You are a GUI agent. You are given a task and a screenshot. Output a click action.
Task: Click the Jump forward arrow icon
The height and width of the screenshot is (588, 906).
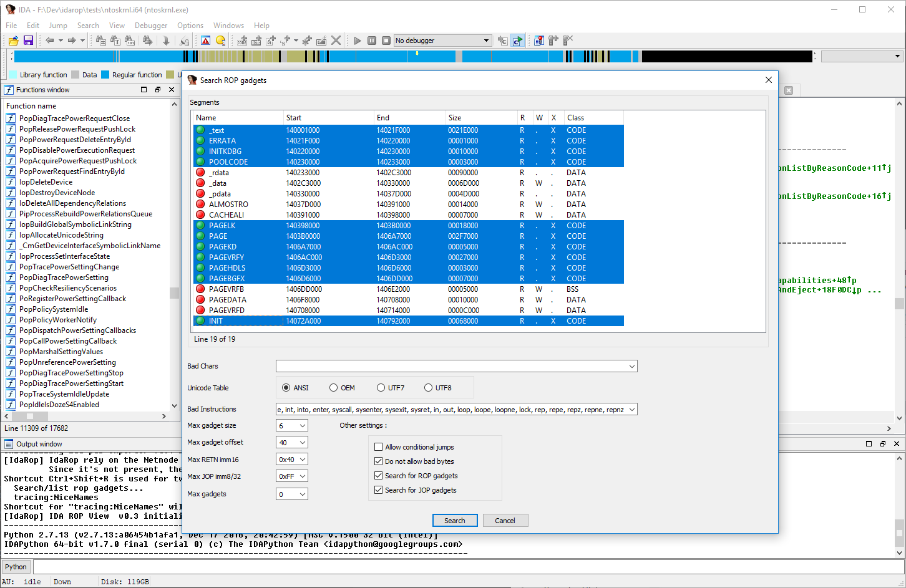[72, 41]
